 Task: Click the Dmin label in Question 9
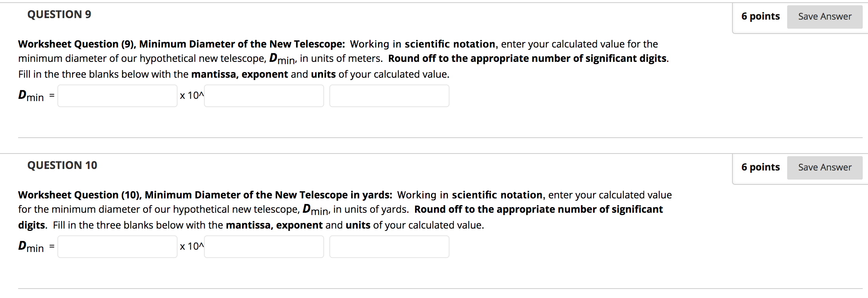point(31,96)
